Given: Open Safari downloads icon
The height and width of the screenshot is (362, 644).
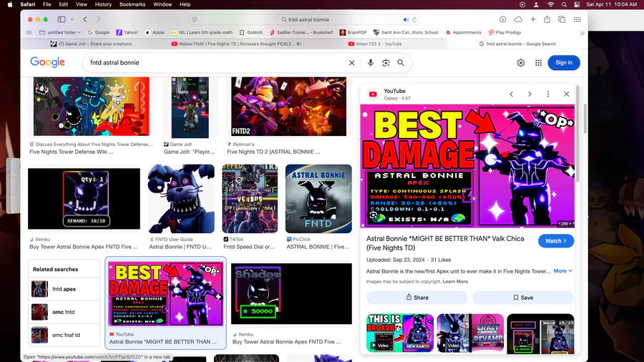Looking at the screenshot, I should [503, 19].
